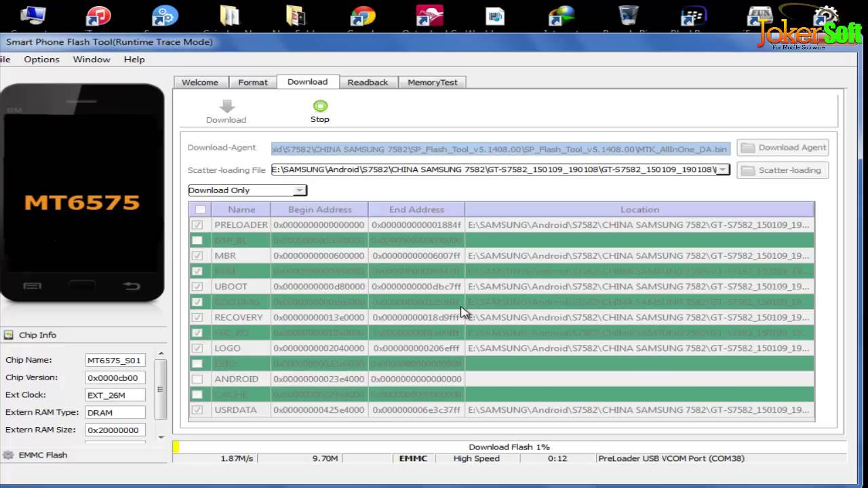Toggle the RECOVERY row checkbox

point(197,317)
